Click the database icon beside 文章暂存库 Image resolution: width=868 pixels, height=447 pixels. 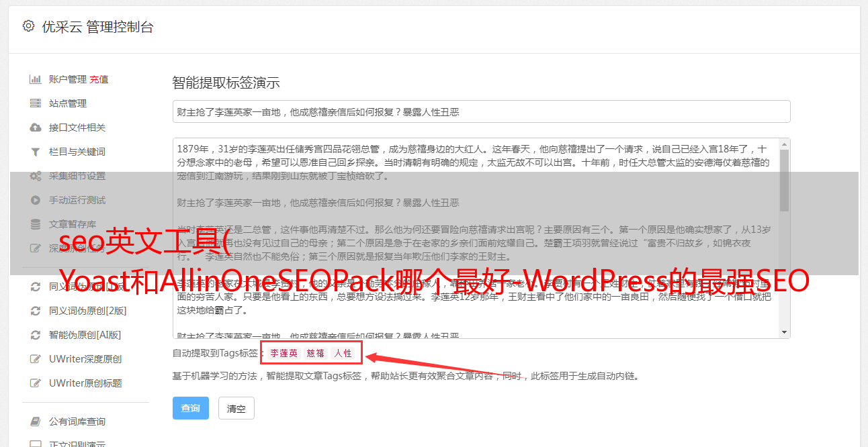(x=36, y=224)
